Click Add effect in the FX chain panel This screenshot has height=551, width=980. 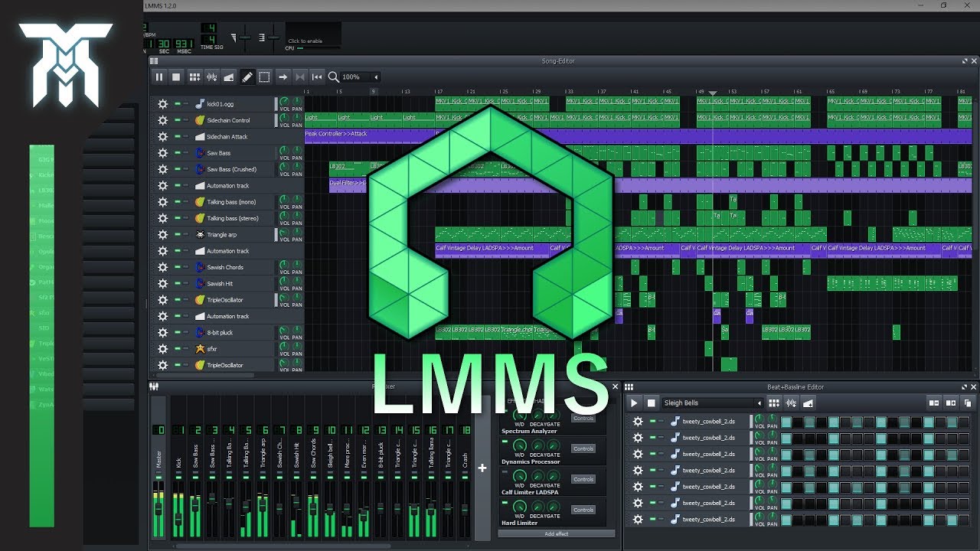point(557,533)
